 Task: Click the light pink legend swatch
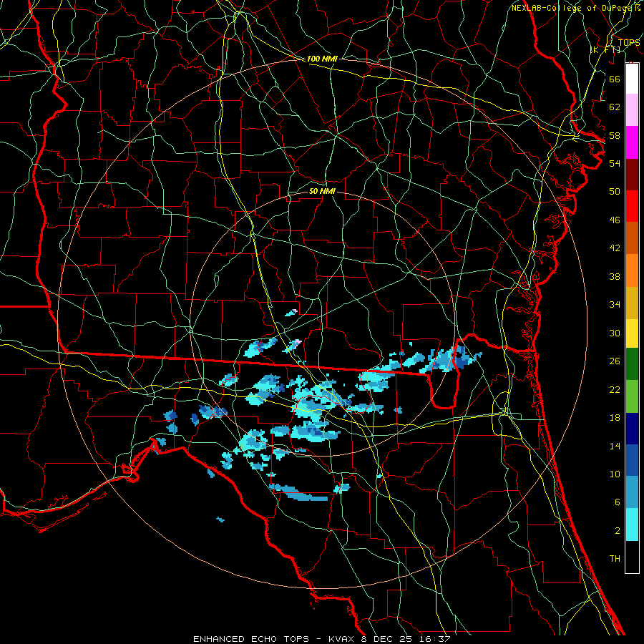[632, 109]
